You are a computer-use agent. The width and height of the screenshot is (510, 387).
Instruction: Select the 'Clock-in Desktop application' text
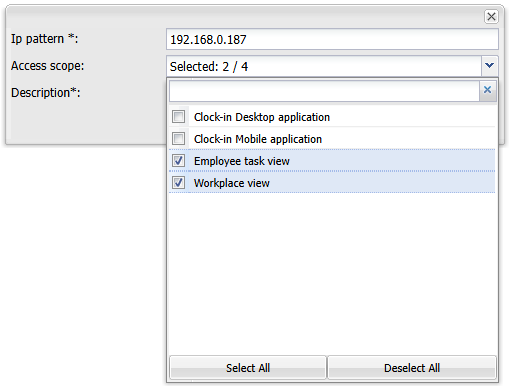(x=262, y=117)
